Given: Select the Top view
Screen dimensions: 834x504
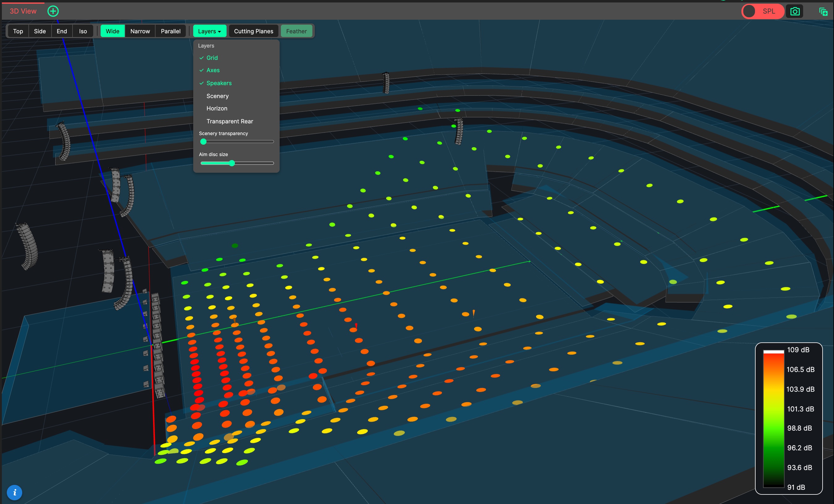Looking at the screenshot, I should (x=18, y=31).
